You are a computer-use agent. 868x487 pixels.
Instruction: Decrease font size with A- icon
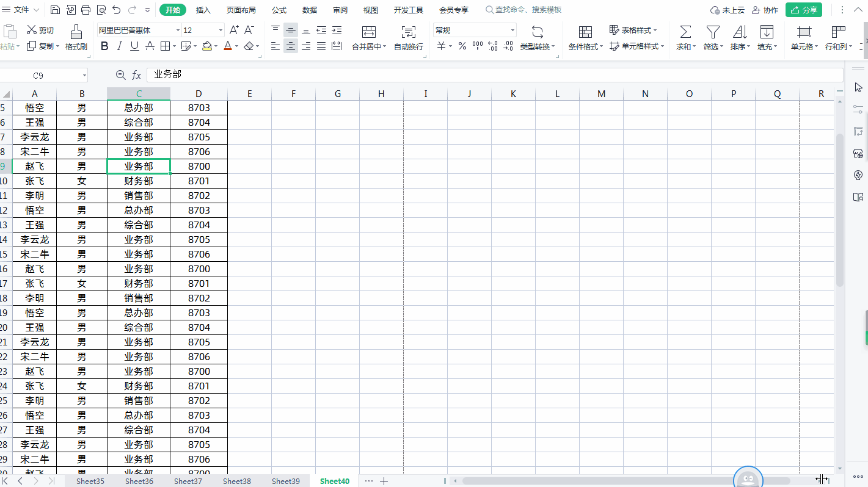(x=249, y=30)
